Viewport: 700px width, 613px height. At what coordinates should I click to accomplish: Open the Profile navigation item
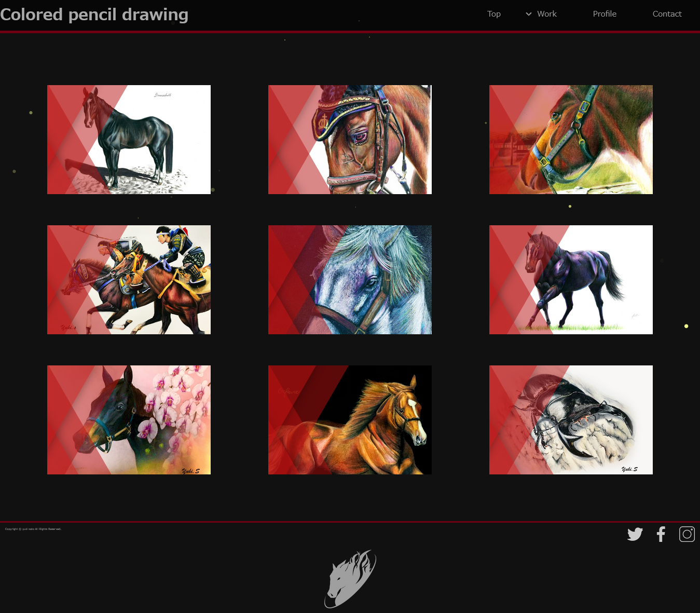[x=605, y=14]
